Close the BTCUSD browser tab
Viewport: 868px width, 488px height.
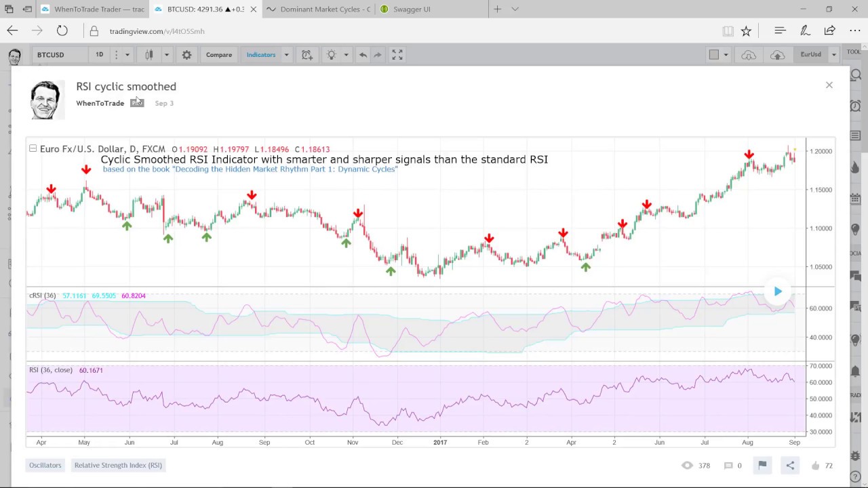pos(252,9)
